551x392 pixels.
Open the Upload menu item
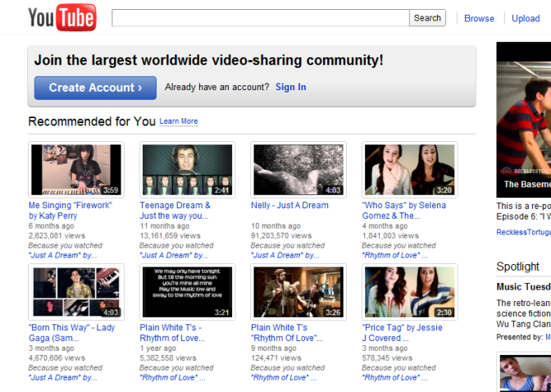(526, 18)
